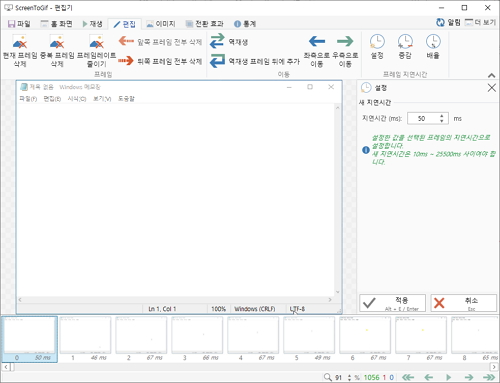Image resolution: width=500 pixels, height=383 pixels.
Task: Select frame 8 thumbnail
Action: pos(475,339)
